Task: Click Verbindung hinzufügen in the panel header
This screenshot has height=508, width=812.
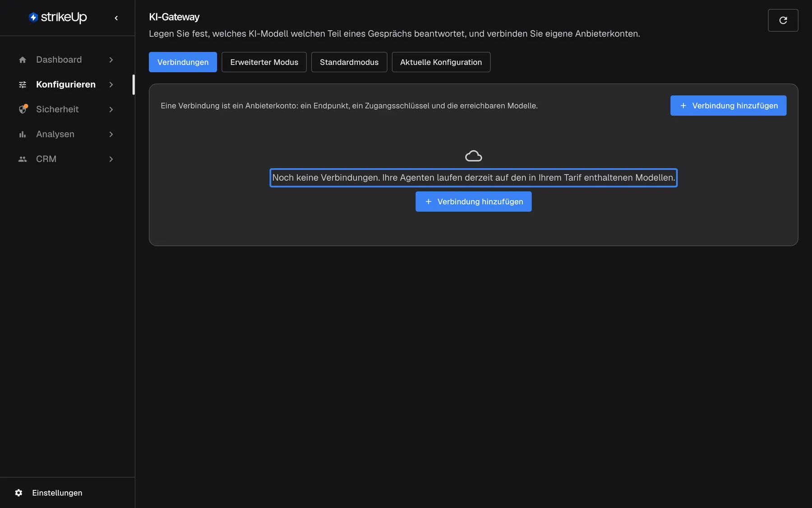Action: tap(728, 106)
